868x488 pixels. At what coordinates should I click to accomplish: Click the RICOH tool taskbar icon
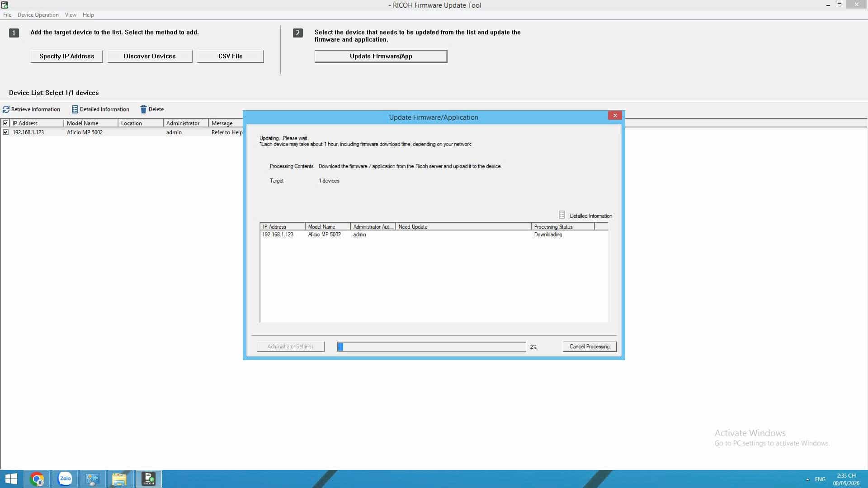[x=148, y=479]
